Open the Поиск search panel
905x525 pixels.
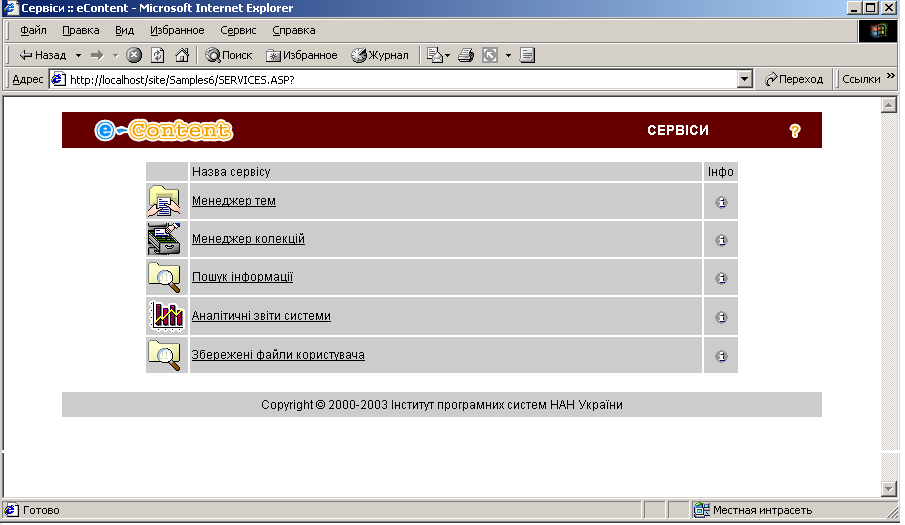pos(229,55)
